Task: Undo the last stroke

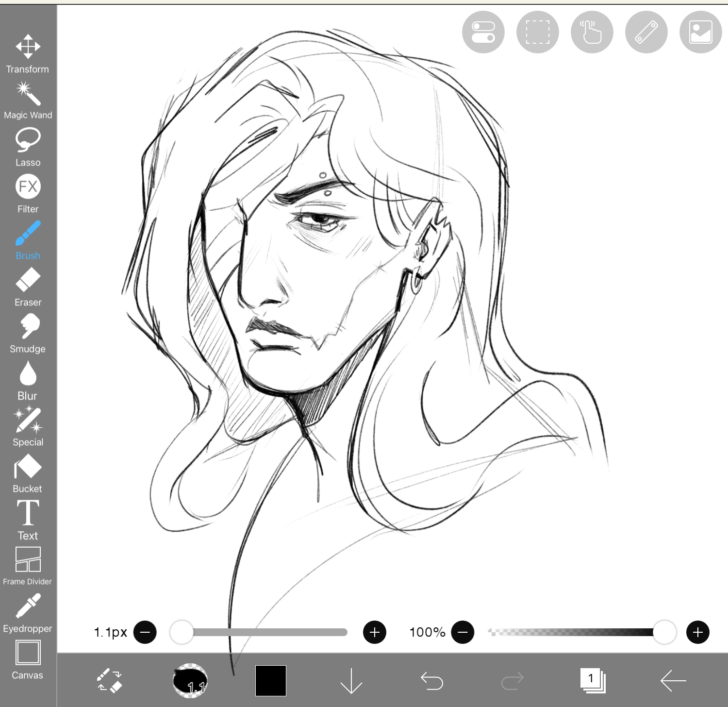Action: (431, 681)
